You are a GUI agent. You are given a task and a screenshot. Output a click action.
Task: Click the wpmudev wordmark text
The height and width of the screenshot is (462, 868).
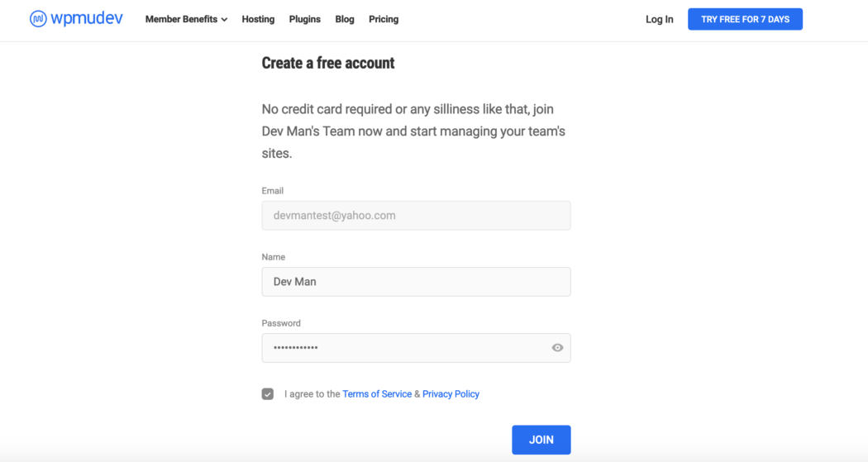click(87, 18)
